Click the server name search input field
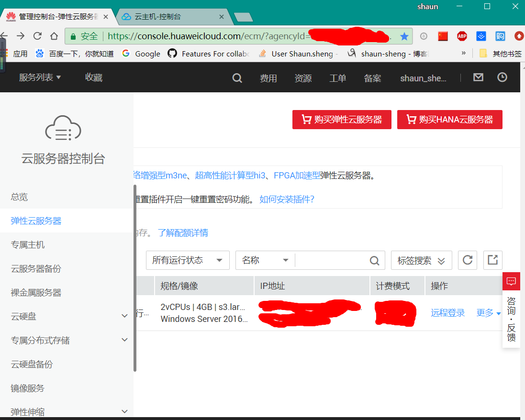This screenshot has height=420, width=525. pos(332,260)
